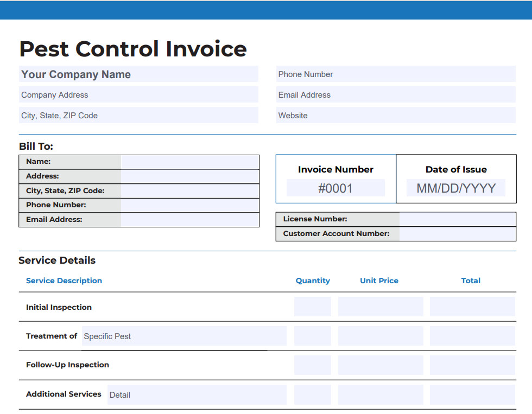Select the Invoice Number #0001 field

pos(335,188)
